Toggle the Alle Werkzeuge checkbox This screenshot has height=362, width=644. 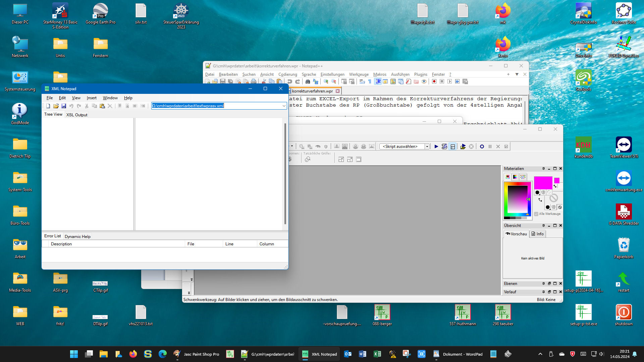[536, 214]
